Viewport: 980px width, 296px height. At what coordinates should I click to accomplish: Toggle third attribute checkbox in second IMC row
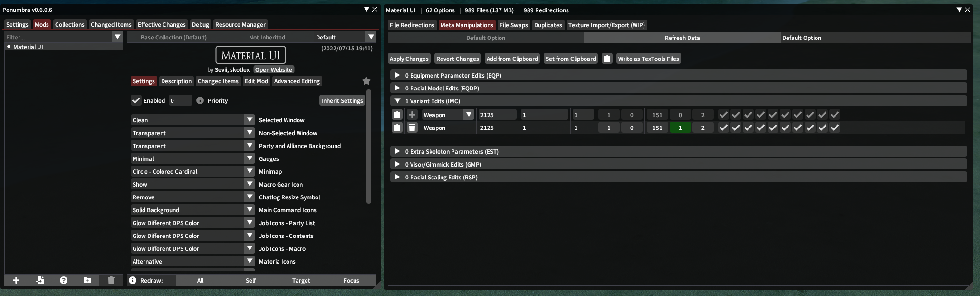(x=748, y=128)
